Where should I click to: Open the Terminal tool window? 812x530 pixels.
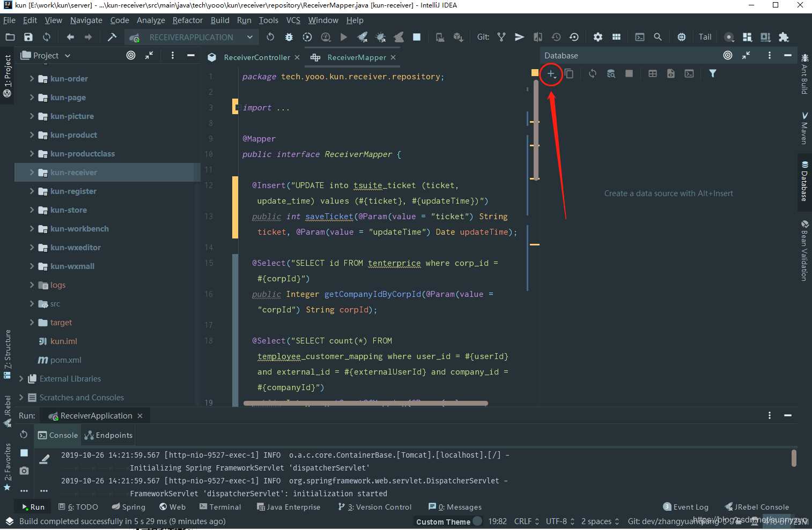pyautogui.click(x=220, y=507)
